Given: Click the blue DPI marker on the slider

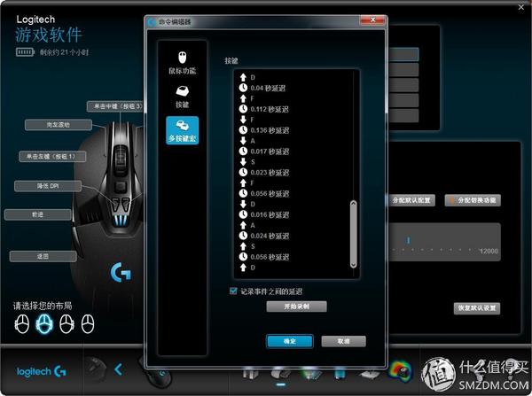Looking at the screenshot, I should [x=408, y=240].
